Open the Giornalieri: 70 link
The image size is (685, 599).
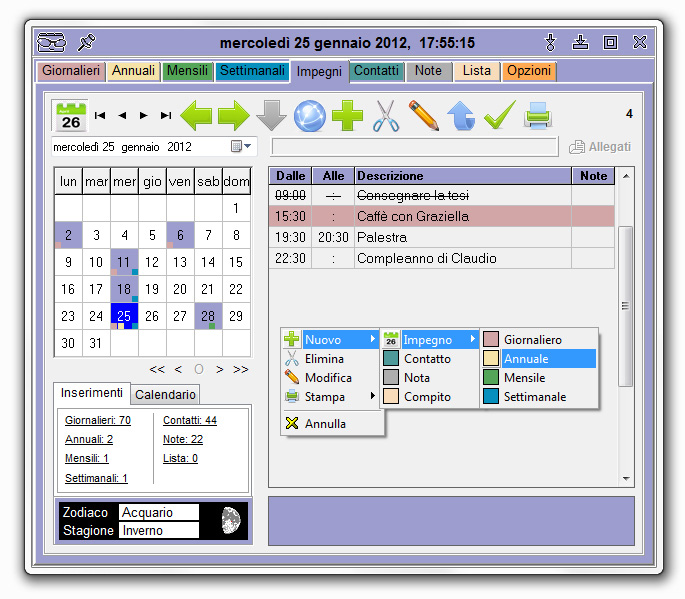point(98,420)
